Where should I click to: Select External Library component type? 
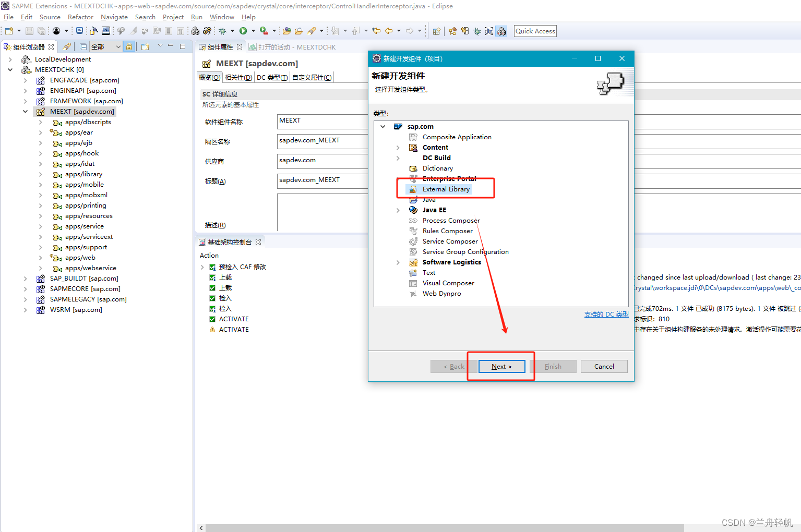pyautogui.click(x=446, y=189)
